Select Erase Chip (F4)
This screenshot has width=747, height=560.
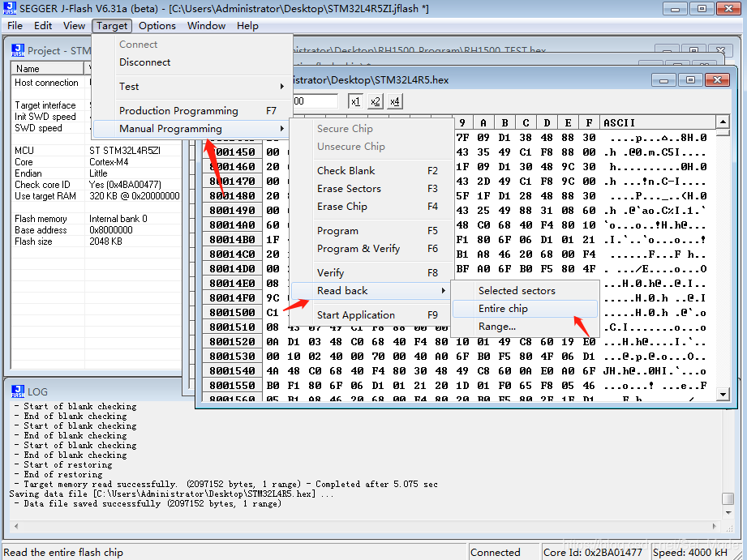[x=372, y=207]
